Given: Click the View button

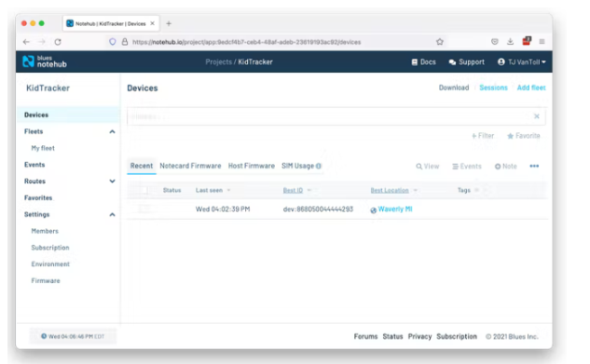Looking at the screenshot, I should (428, 166).
